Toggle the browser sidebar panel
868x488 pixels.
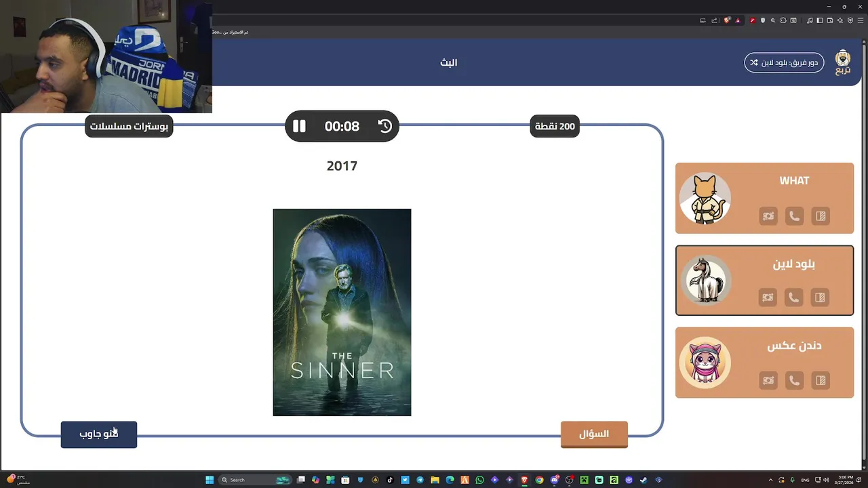click(820, 20)
